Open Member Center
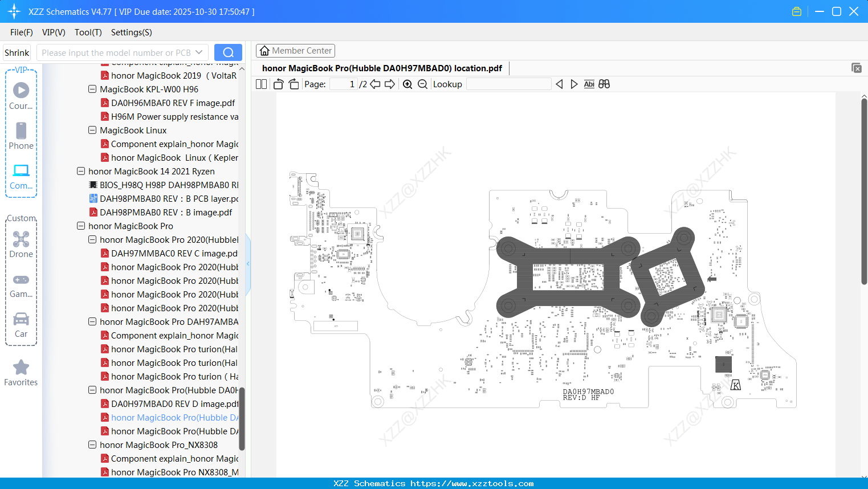This screenshot has width=868, height=489. click(x=295, y=51)
